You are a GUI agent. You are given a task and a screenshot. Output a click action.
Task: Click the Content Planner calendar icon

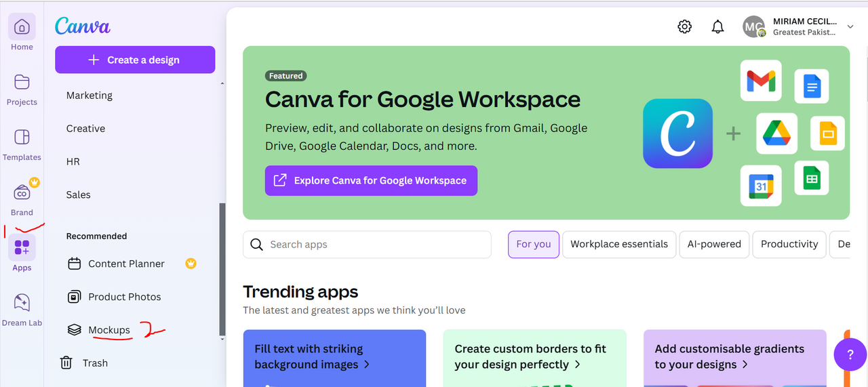tap(75, 264)
